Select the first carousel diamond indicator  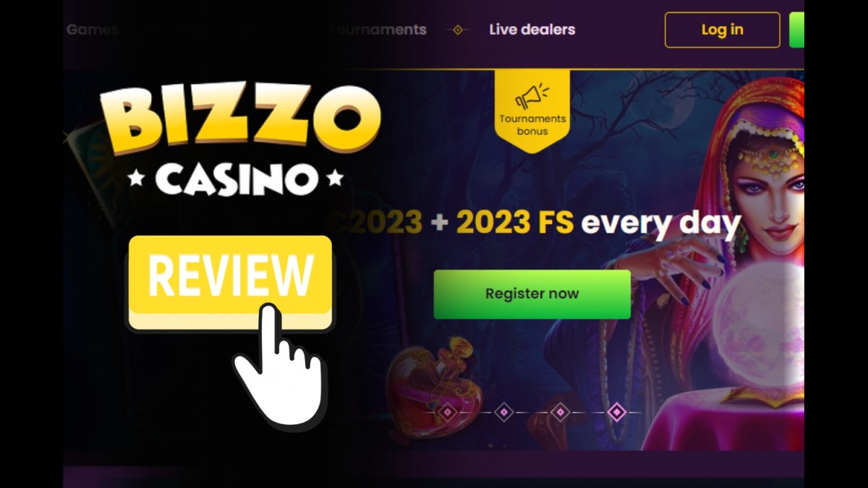click(448, 412)
